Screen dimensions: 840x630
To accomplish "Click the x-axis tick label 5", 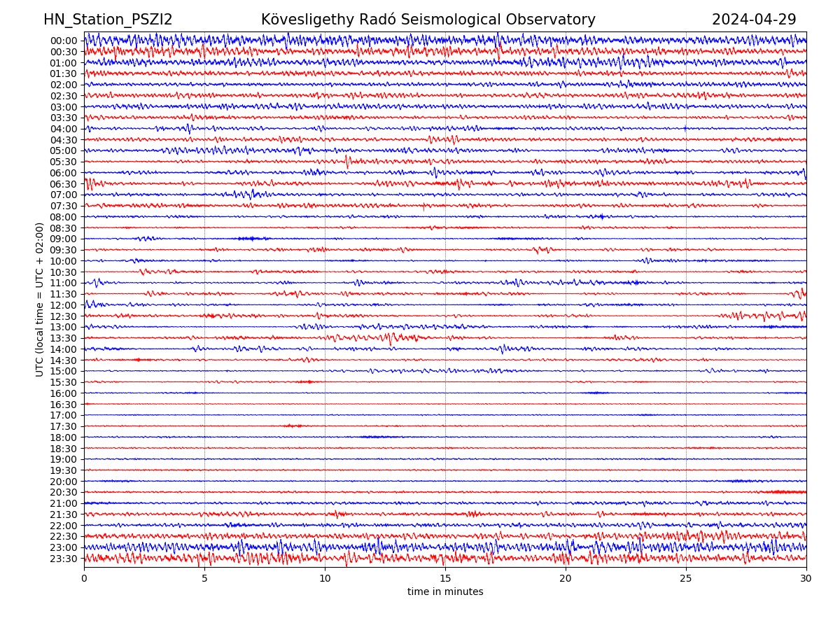I will (x=204, y=579).
